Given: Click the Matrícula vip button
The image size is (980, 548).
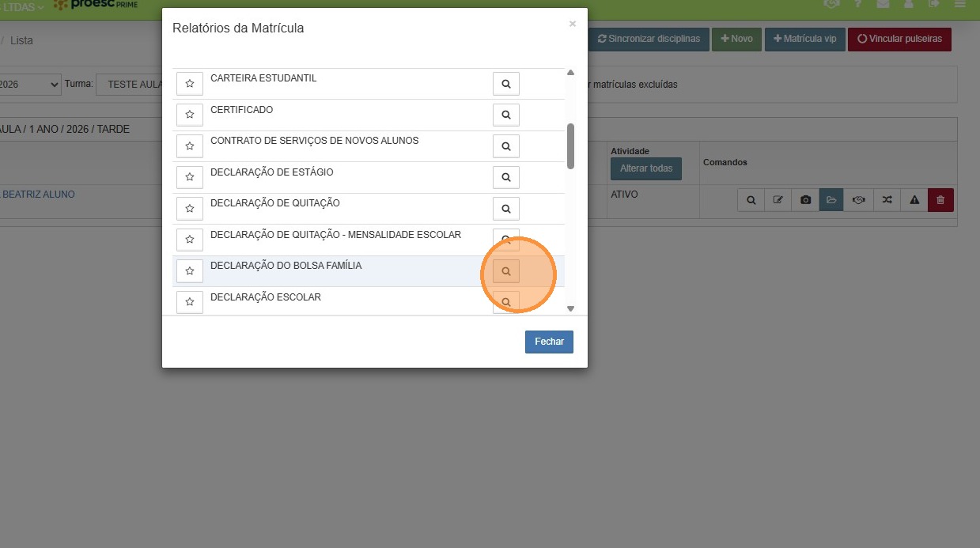Looking at the screenshot, I should (804, 39).
